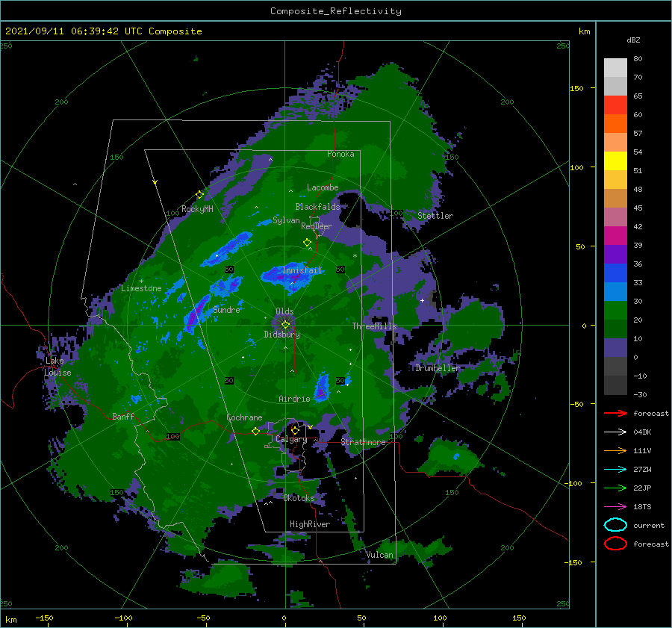Click the Blackfalds label

317,207
